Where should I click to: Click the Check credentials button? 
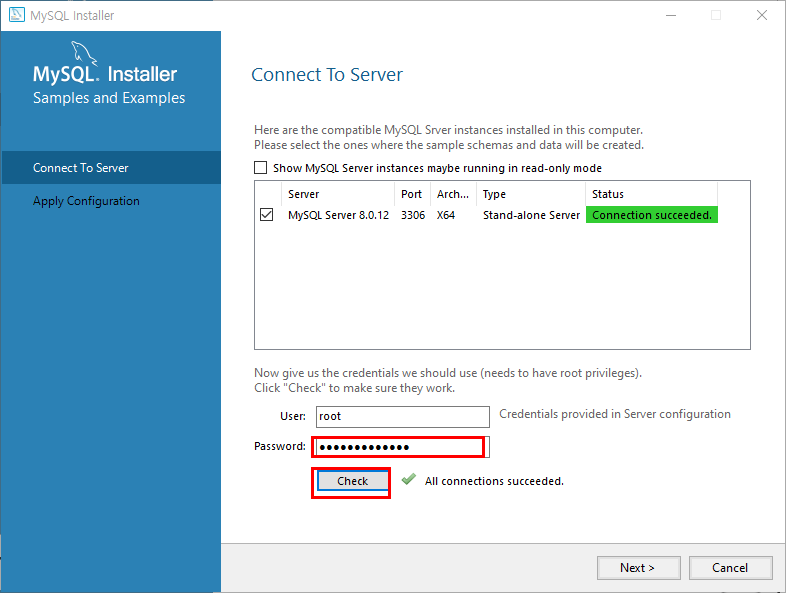click(352, 481)
